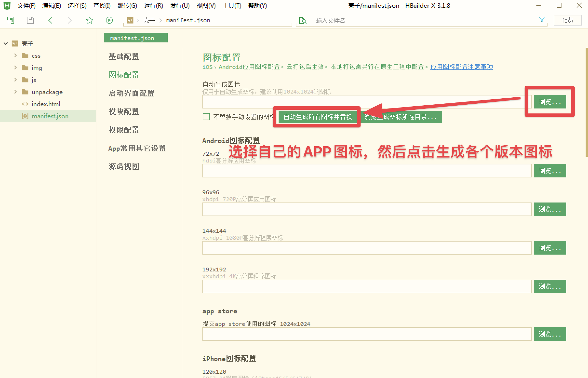588x378 pixels.
Task: Click the 预览 preview button
Action: click(567, 20)
